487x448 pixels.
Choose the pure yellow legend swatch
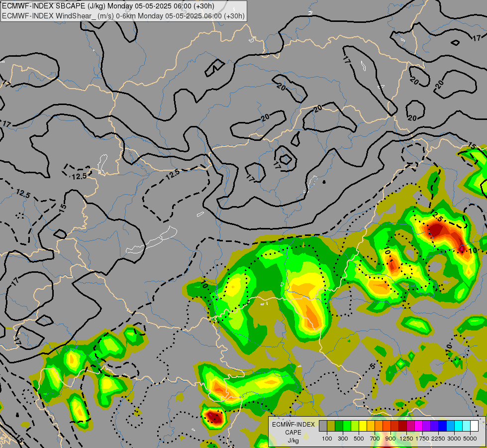(363, 426)
